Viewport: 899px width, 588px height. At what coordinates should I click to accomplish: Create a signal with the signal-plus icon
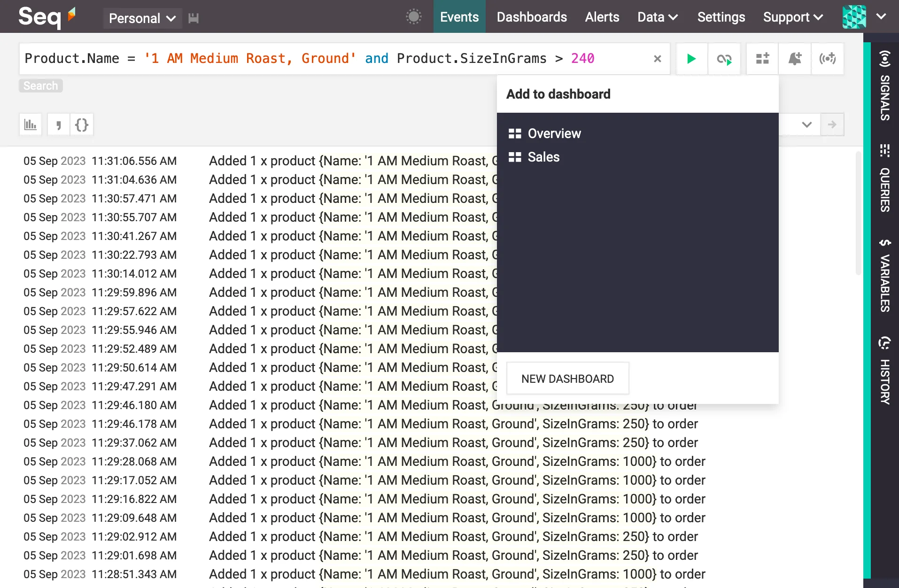828,59
